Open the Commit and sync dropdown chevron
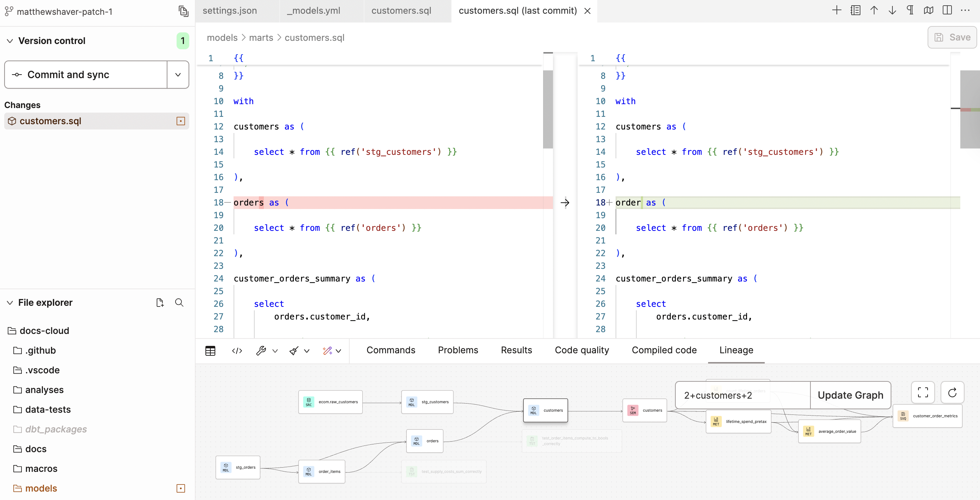Screen dimensions: 980x500 [x=178, y=75]
